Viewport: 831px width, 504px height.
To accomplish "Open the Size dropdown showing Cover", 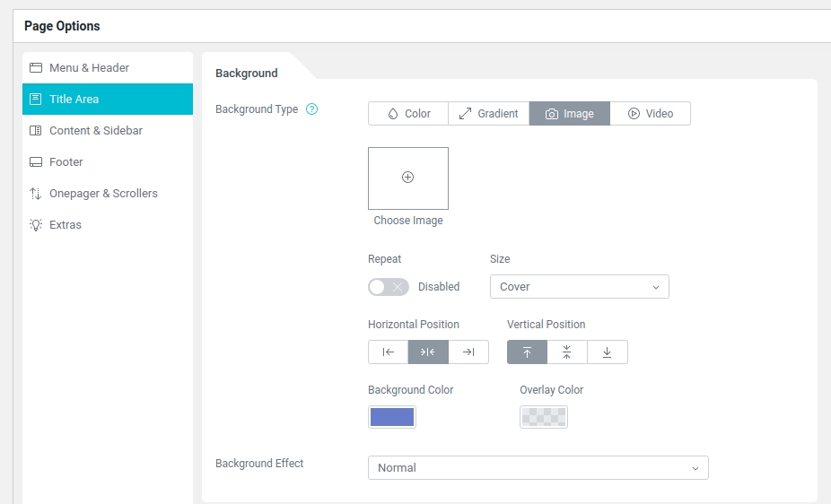I will click(579, 287).
